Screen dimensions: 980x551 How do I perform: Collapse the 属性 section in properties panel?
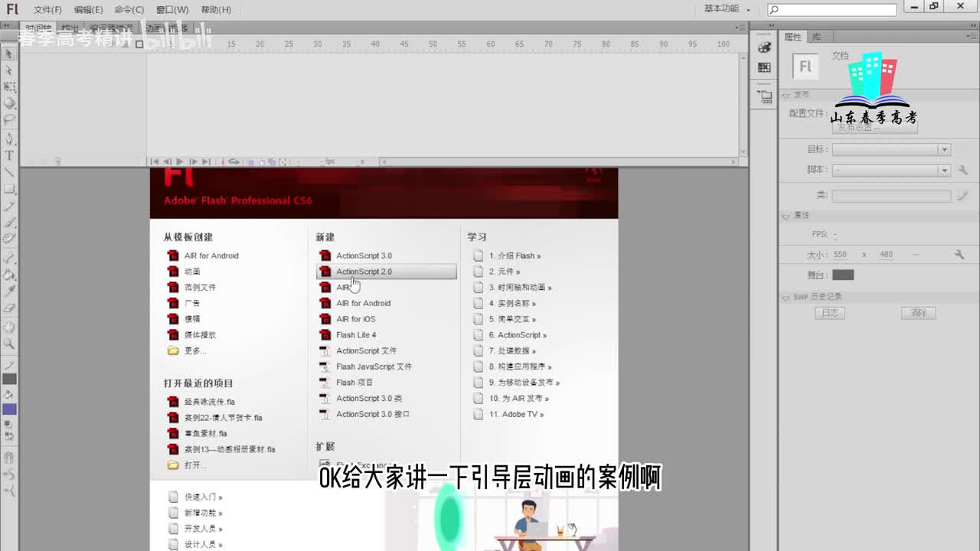[x=786, y=217]
